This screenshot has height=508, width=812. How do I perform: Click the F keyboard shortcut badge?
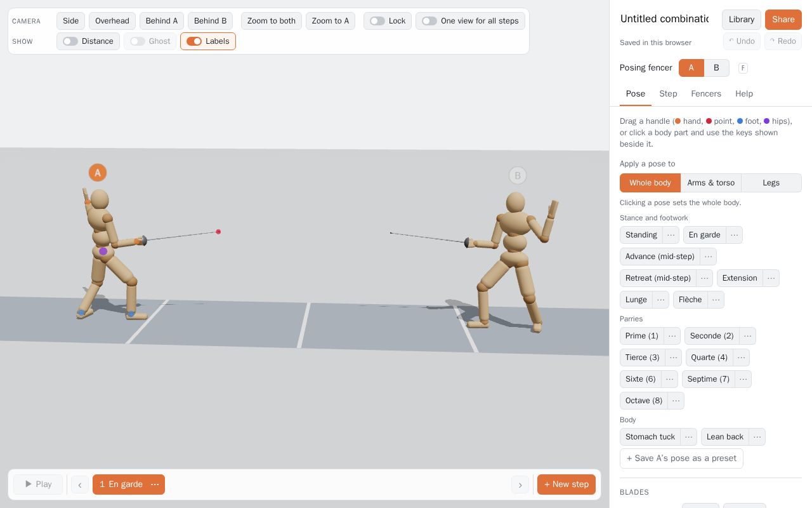tap(743, 68)
